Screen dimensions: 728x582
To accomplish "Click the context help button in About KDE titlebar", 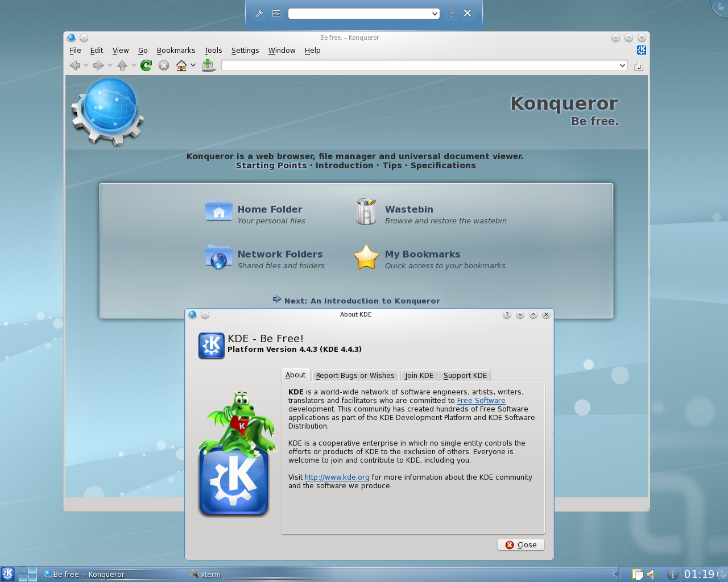I will click(507, 315).
